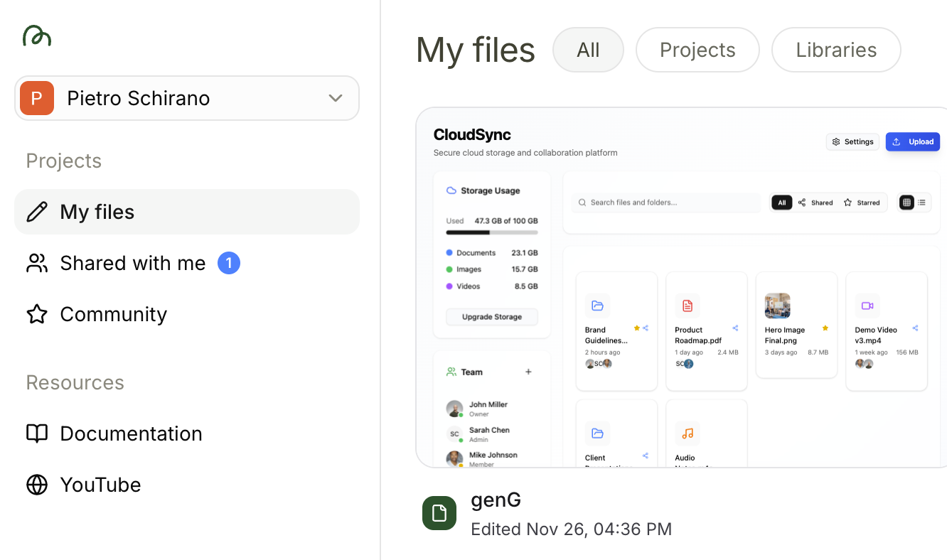
Task: Switch to list view layout
Action: (921, 203)
